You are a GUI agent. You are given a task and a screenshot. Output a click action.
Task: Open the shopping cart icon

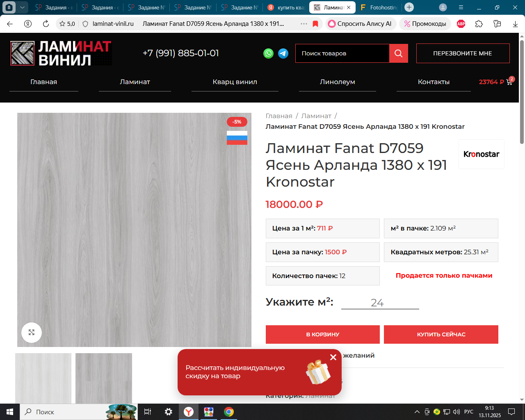click(510, 82)
